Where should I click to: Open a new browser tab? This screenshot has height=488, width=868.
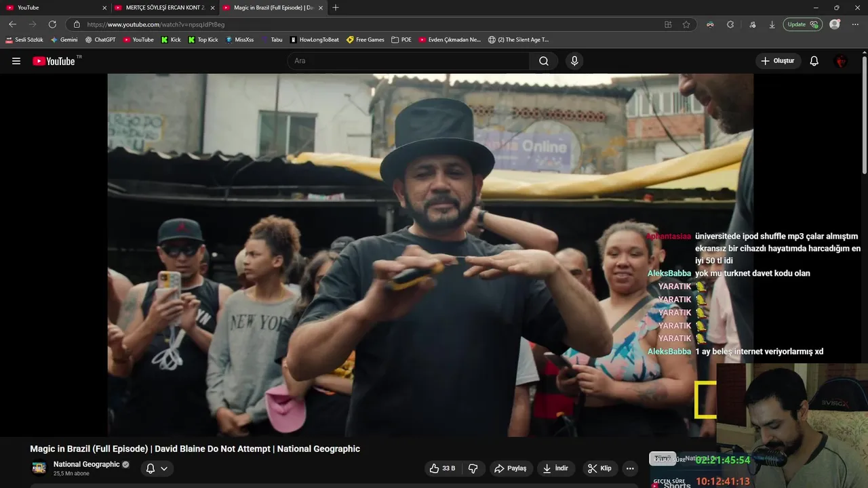tap(336, 7)
